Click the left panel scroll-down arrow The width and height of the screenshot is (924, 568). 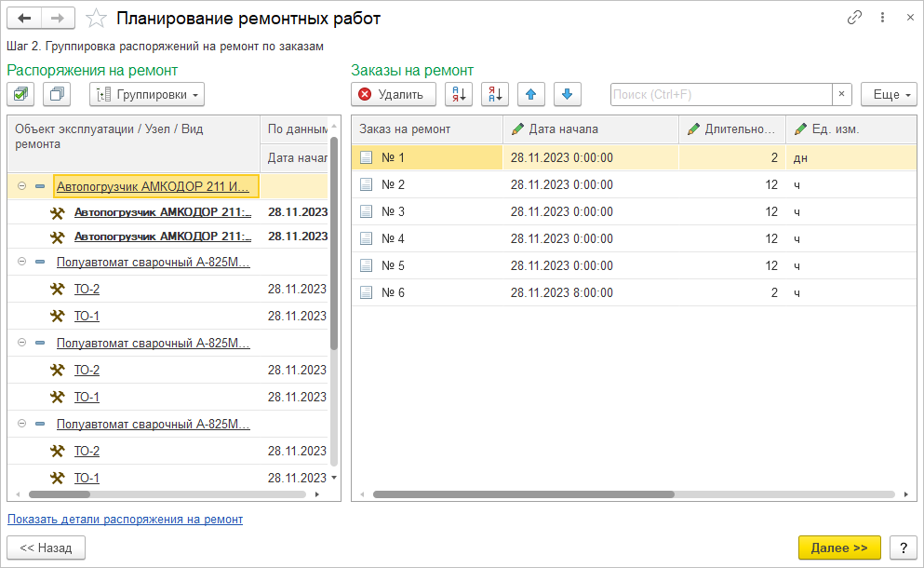[x=334, y=478]
